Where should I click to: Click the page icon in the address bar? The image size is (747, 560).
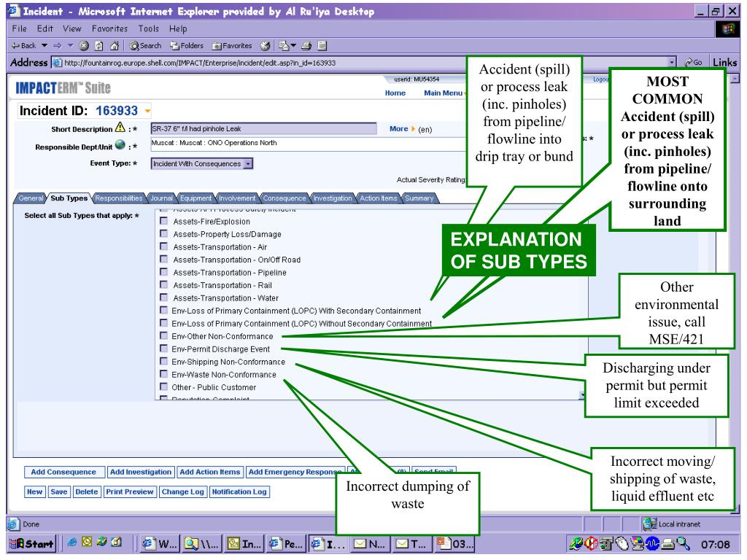coord(57,63)
